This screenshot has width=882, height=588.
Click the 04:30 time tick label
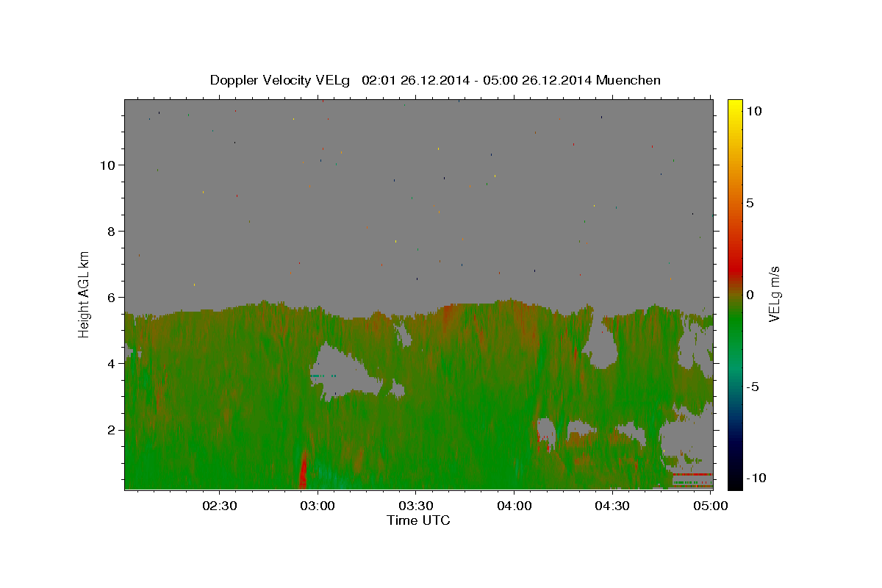coord(612,506)
